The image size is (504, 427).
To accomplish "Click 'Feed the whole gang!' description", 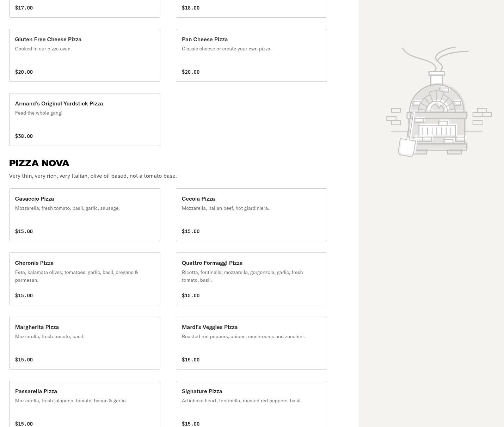I will click(x=39, y=113).
